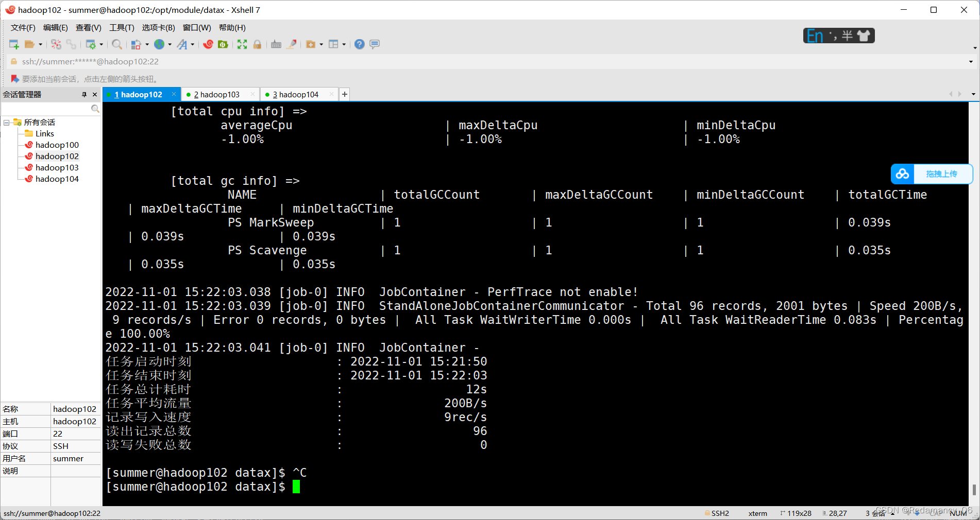Click the layout panes icon
The width and height of the screenshot is (980, 520).
(333, 44)
